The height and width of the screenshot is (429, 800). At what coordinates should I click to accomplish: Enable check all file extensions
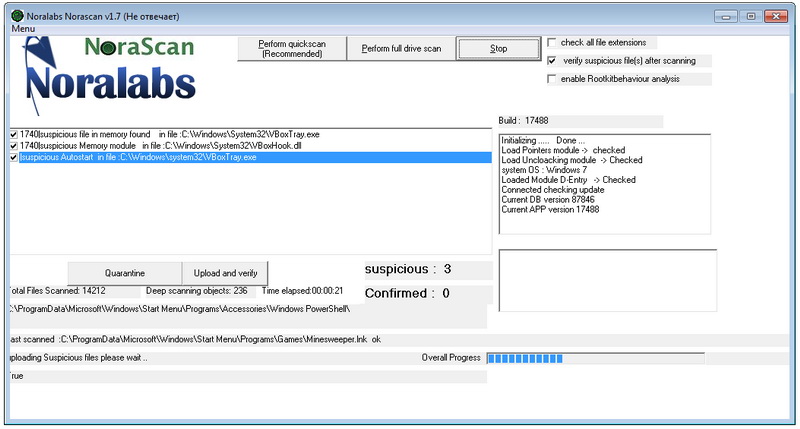tap(552, 42)
